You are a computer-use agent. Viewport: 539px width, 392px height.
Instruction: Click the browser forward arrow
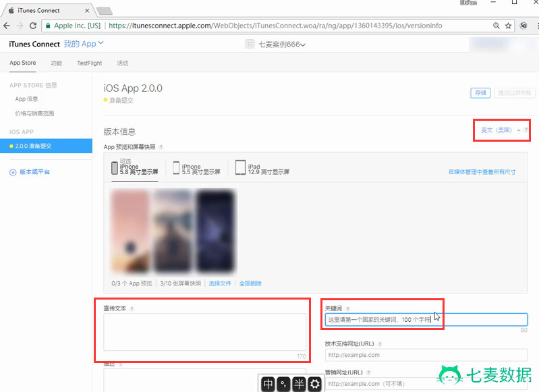20,26
